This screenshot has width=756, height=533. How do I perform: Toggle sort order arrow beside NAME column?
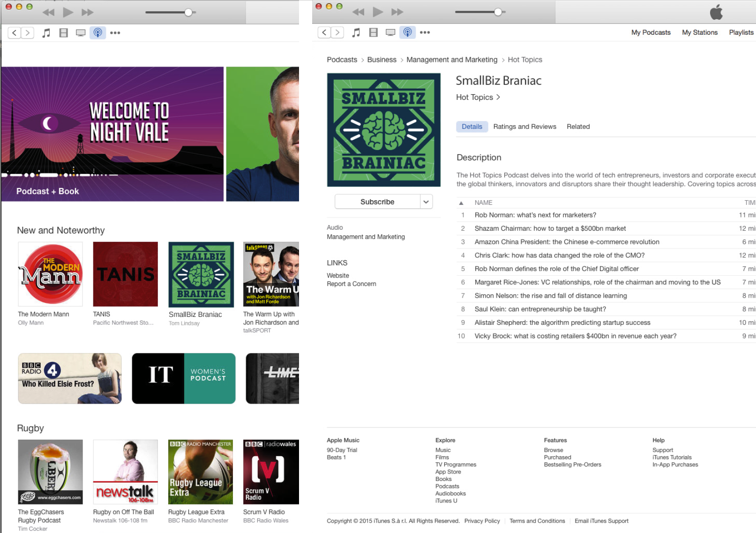(461, 203)
